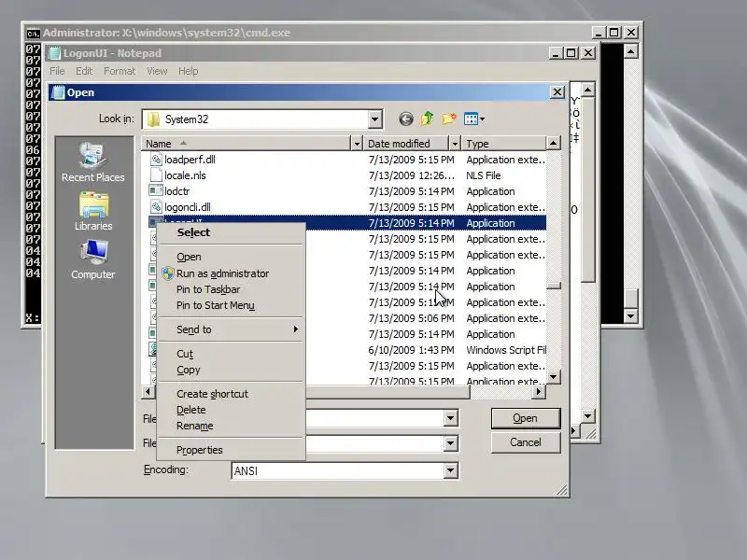Choose Pin to Taskbar
The width and height of the screenshot is (747, 560).
(231, 289)
